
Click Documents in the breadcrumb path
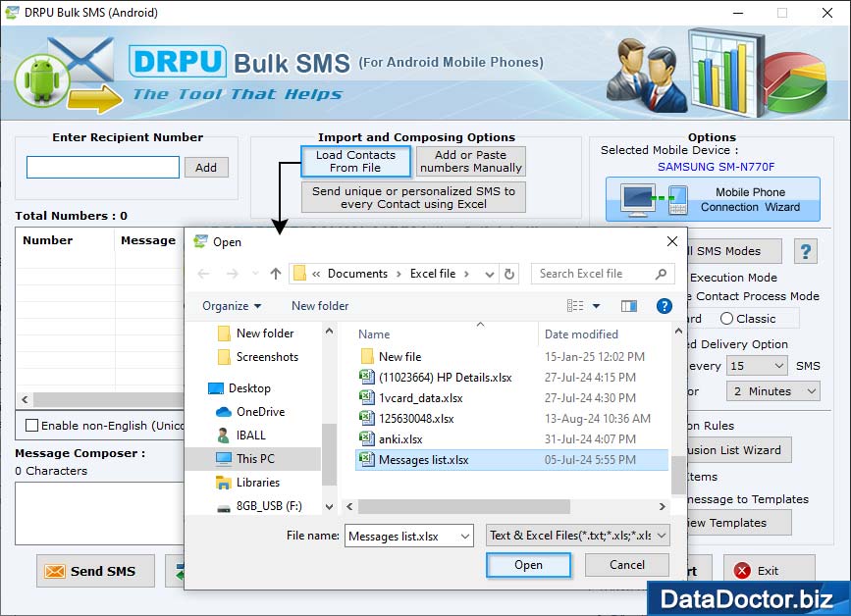(357, 274)
